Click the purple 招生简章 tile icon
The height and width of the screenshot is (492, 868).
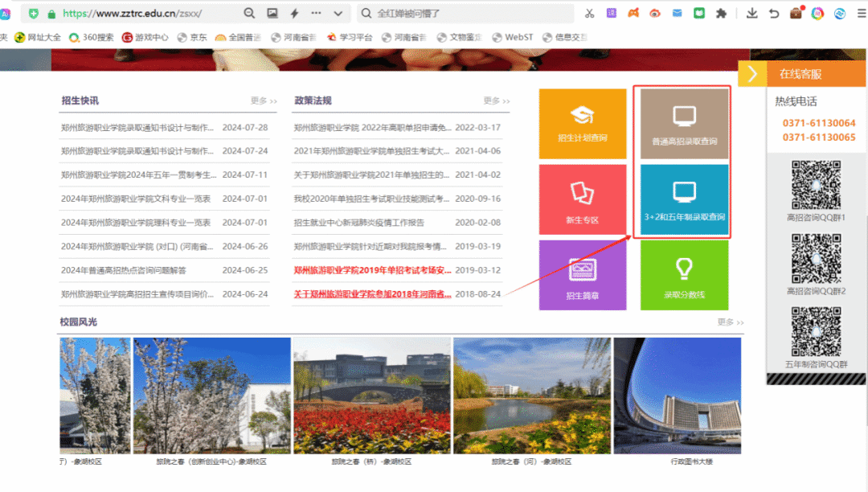click(x=583, y=274)
